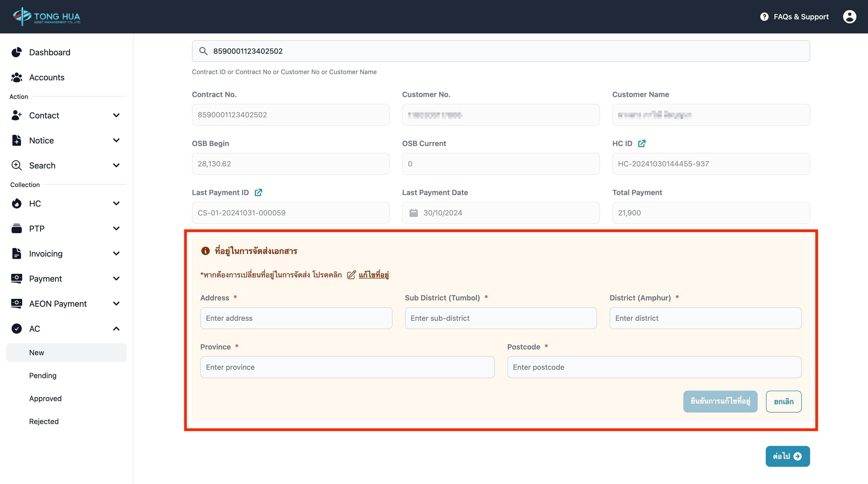Expand the Contact menu chevron

116,116
